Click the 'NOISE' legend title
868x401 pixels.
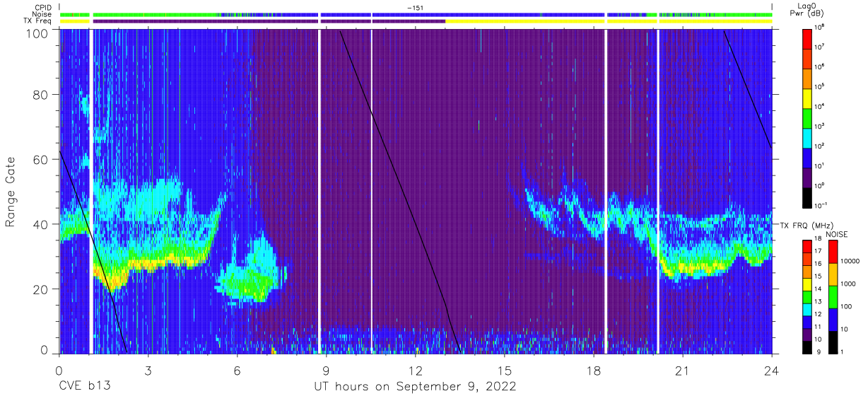(837, 234)
